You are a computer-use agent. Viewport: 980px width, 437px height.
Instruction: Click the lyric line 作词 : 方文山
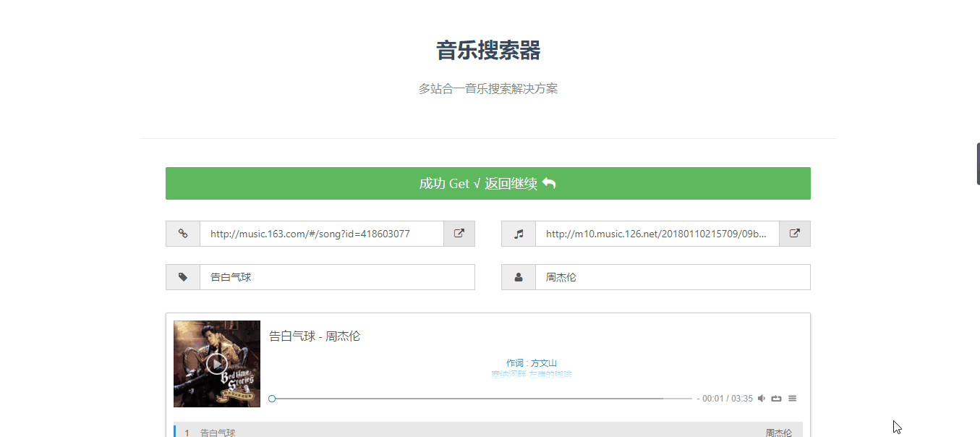pyautogui.click(x=532, y=363)
